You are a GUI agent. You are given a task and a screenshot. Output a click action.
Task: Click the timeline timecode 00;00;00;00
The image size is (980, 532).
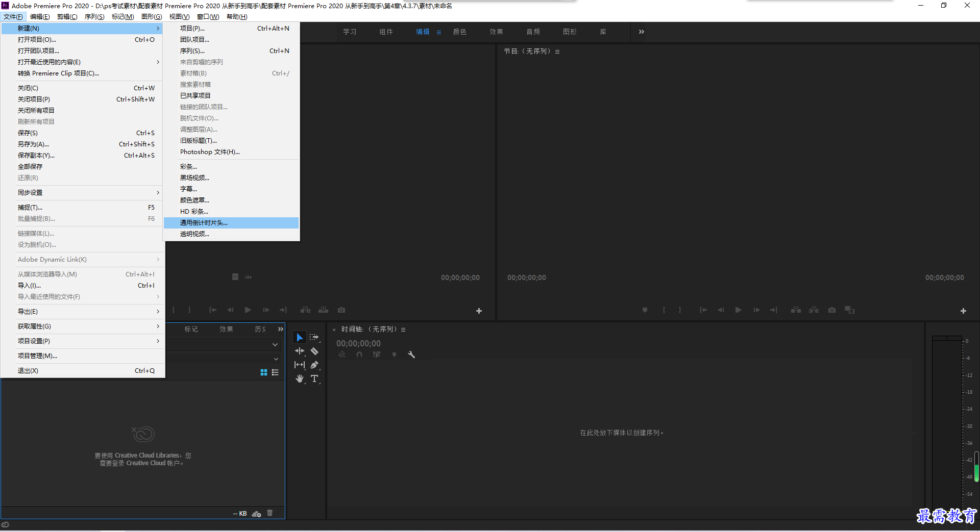(358, 343)
